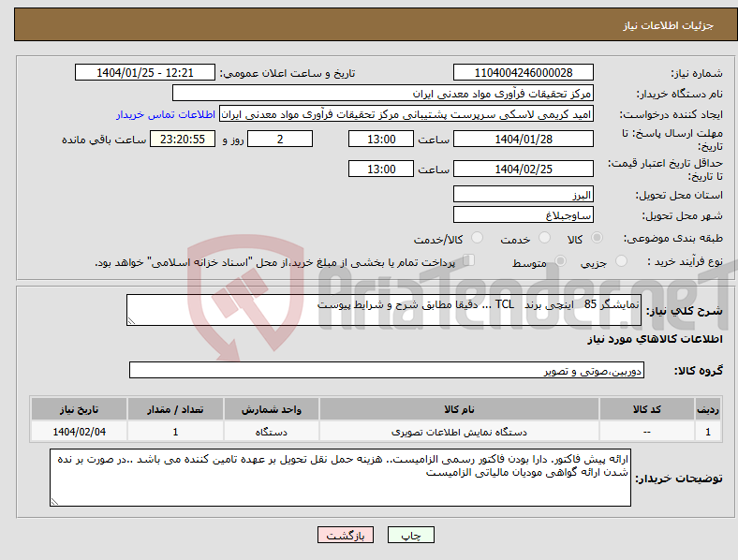Click the unit cell دستگاه
The image size is (738, 560).
pos(272,432)
